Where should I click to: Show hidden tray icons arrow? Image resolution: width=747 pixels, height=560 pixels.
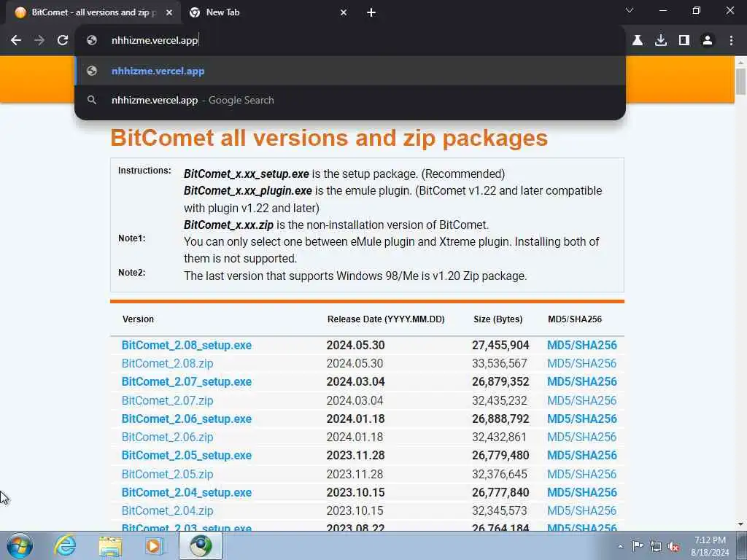(620, 546)
